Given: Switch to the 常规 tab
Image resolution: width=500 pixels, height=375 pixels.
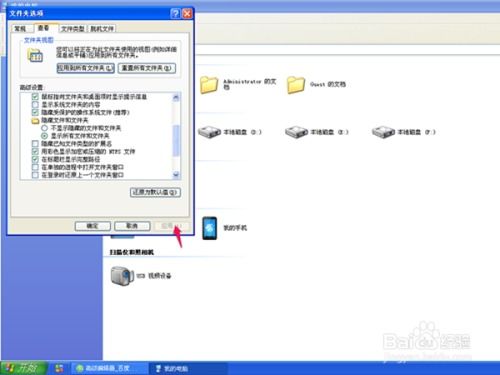Looking at the screenshot, I should pos(20,29).
